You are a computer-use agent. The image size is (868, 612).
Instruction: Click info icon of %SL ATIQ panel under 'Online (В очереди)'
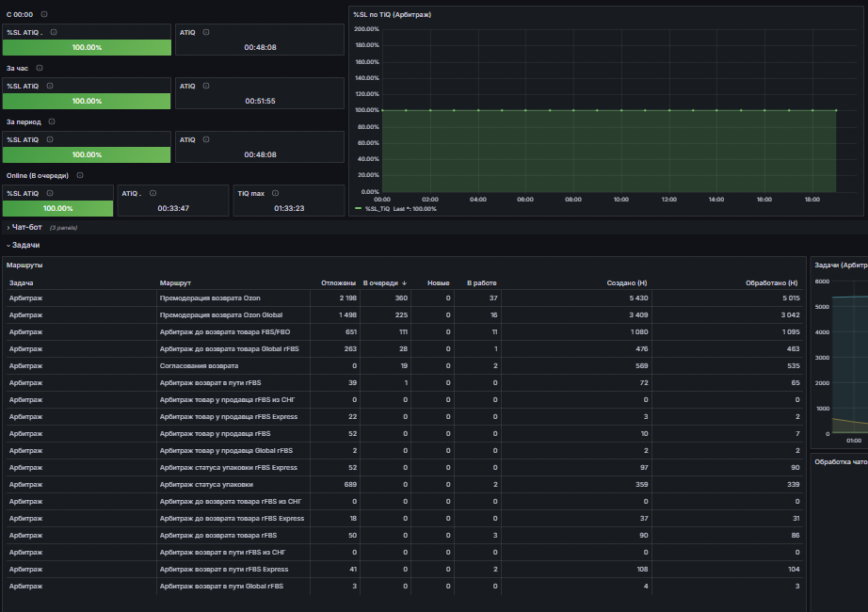[x=50, y=193]
